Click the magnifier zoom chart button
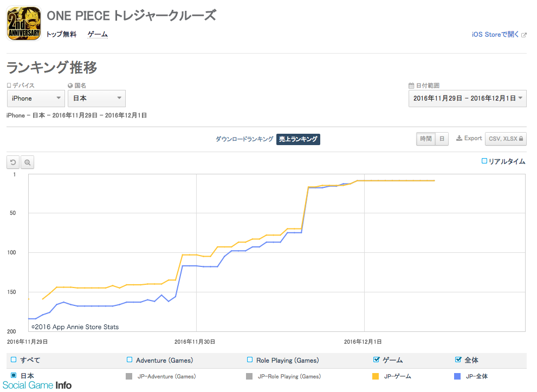The image size is (537, 392). (28, 162)
